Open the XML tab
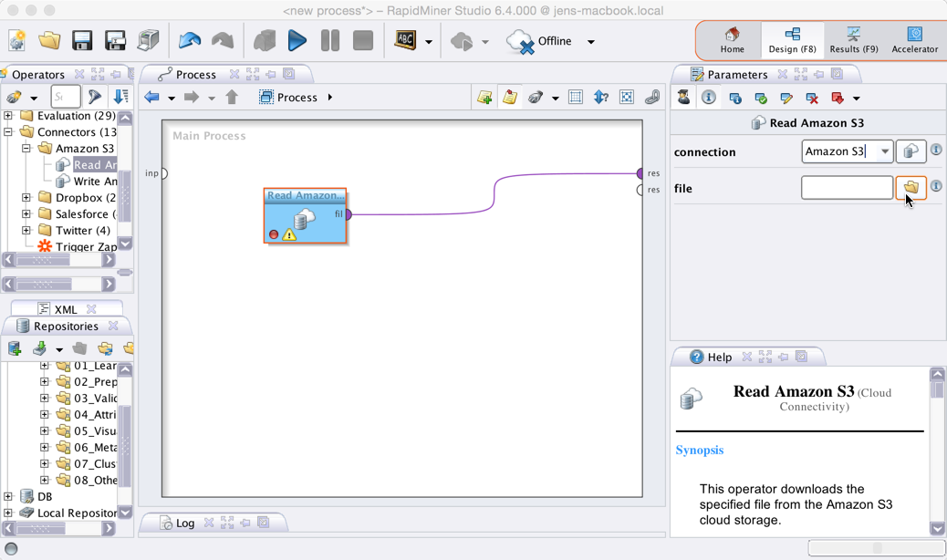The height and width of the screenshot is (560, 947). pos(65,309)
